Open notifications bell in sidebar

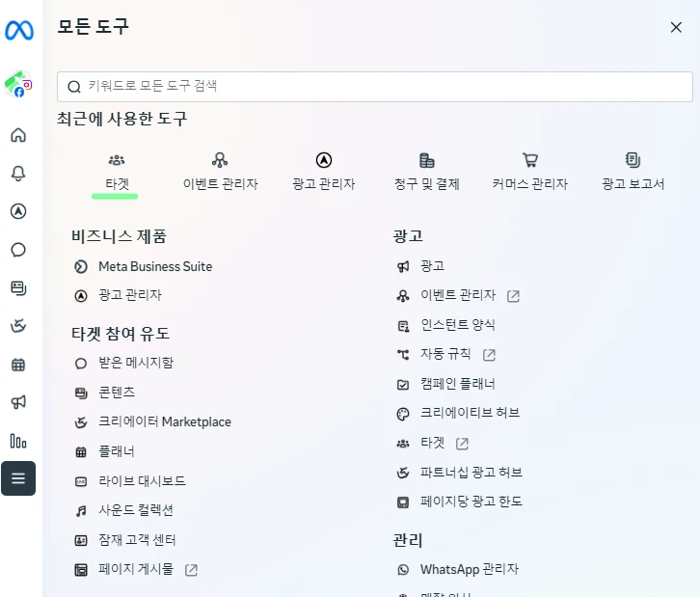[x=18, y=173]
